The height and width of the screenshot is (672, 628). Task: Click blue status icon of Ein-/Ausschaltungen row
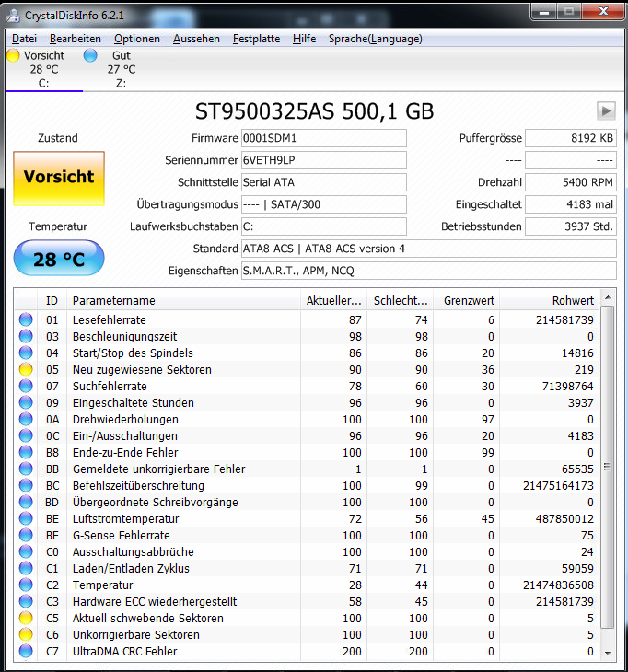(26, 435)
